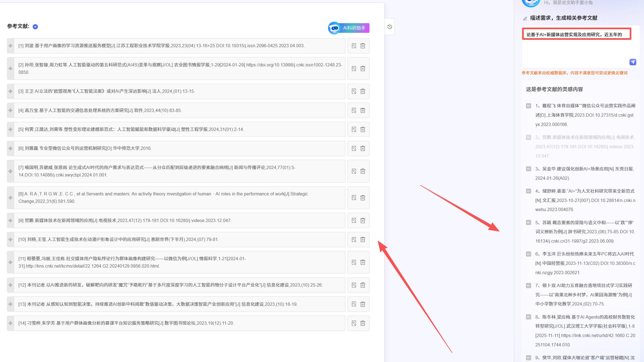Viewport: 644px width, 362px height.
Task: Click the blue plus icon beside 参考文献
Action: (35, 27)
